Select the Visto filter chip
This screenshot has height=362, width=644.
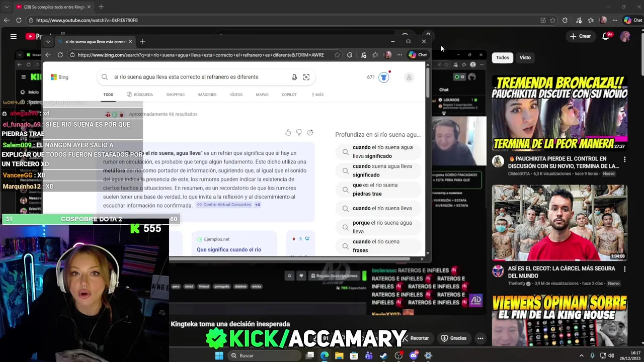[525, 57]
